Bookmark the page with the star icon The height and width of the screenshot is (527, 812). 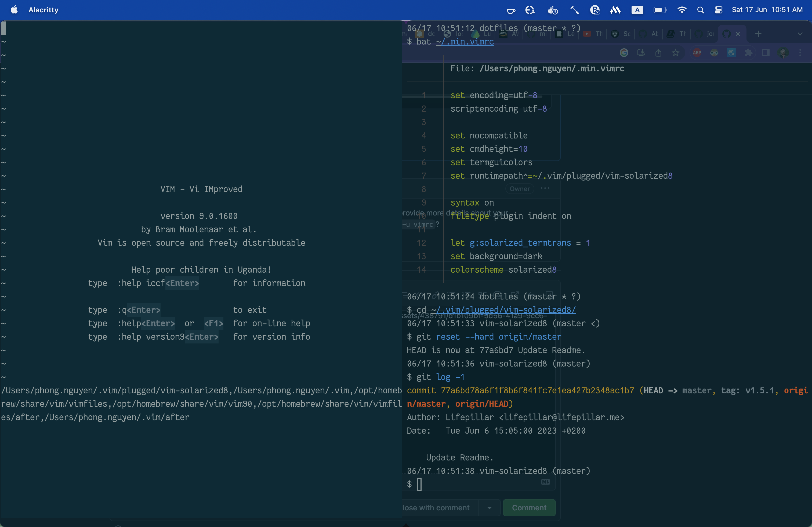tap(676, 53)
